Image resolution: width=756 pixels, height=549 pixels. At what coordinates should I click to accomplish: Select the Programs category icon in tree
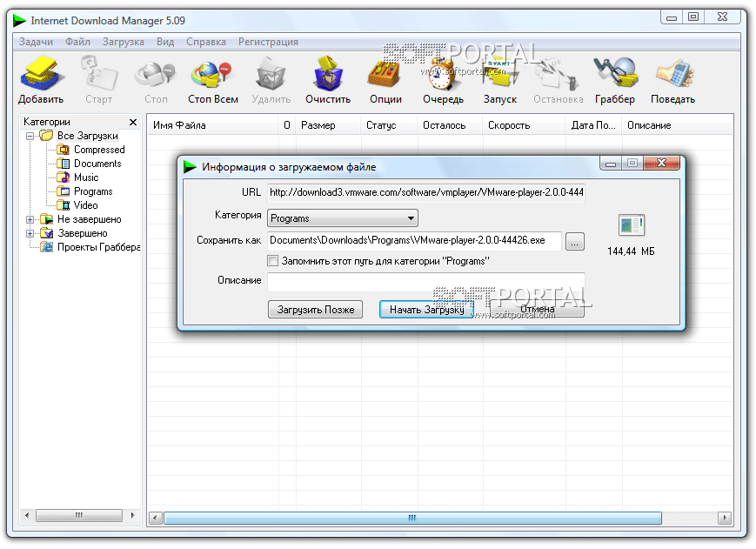64,191
